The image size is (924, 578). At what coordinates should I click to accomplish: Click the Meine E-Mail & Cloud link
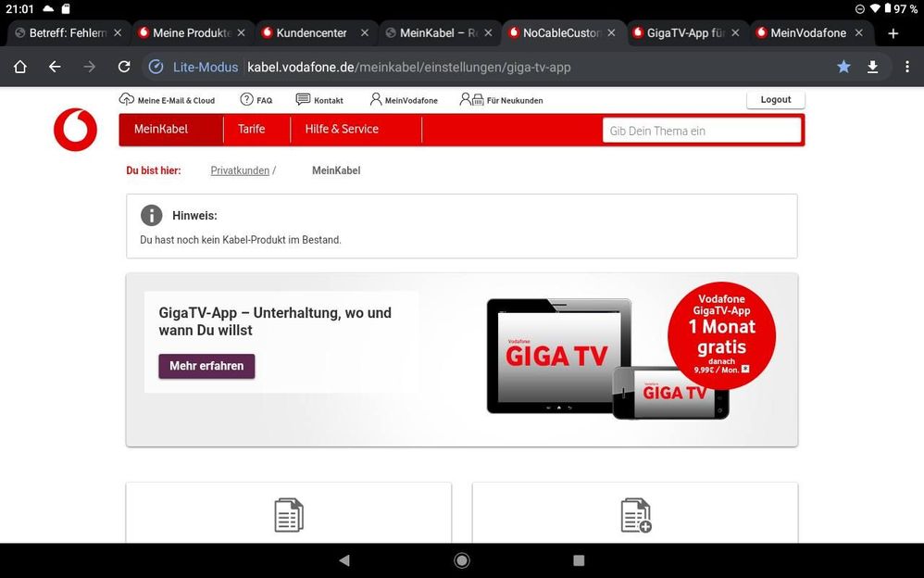click(176, 100)
